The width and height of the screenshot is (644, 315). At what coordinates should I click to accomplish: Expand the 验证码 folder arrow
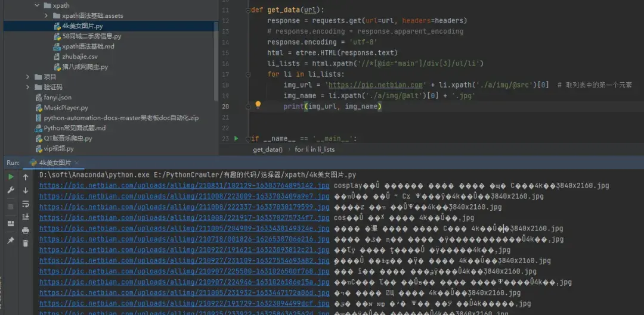point(28,88)
